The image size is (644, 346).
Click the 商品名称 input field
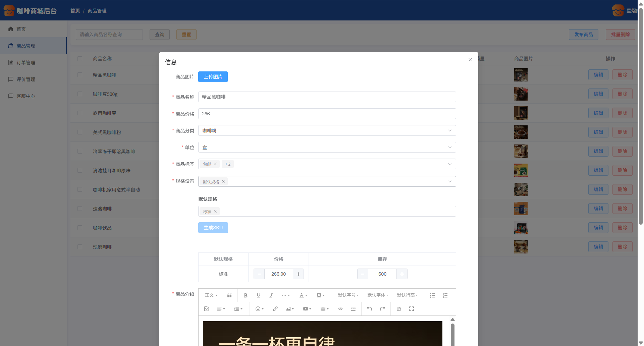click(x=327, y=97)
